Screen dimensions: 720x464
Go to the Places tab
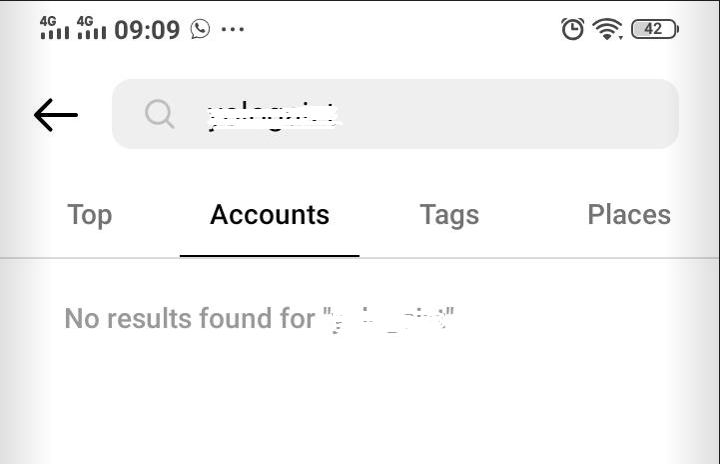tap(629, 214)
